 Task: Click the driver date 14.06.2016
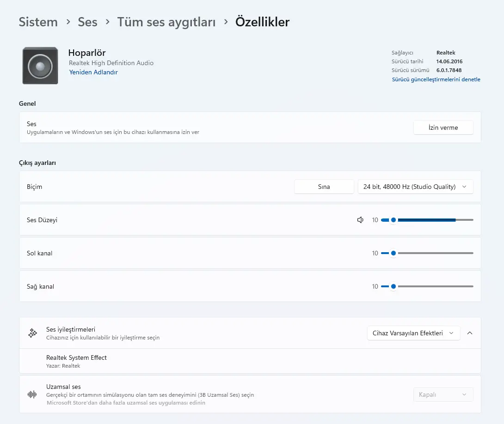tap(449, 61)
